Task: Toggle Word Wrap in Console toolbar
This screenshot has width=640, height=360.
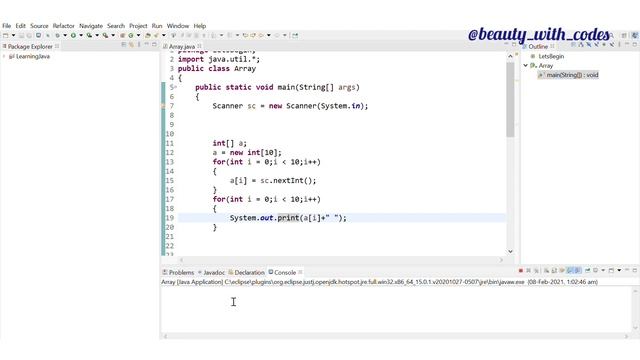Action: point(562,271)
